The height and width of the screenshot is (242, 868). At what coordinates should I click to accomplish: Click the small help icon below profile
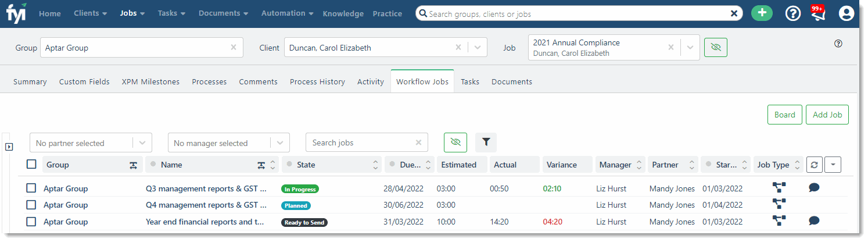click(838, 43)
